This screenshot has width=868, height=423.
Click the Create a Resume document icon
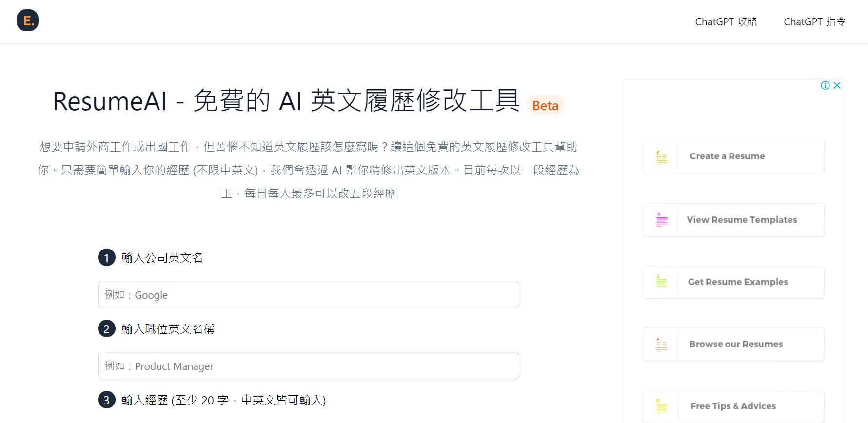click(x=662, y=157)
